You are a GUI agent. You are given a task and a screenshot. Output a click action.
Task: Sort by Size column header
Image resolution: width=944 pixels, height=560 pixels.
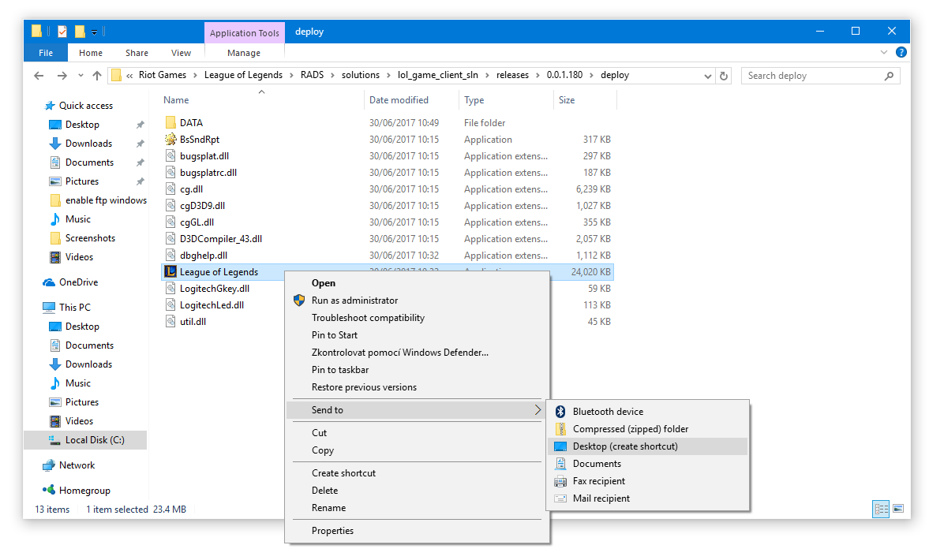coord(567,100)
